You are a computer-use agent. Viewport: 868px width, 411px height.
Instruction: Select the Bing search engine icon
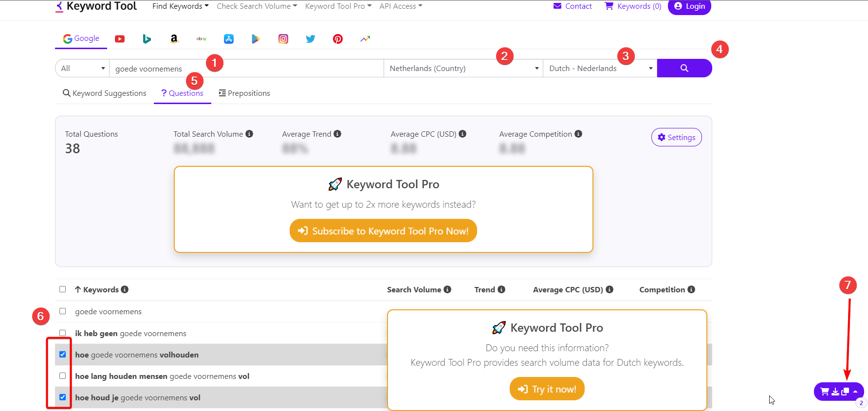click(x=147, y=39)
